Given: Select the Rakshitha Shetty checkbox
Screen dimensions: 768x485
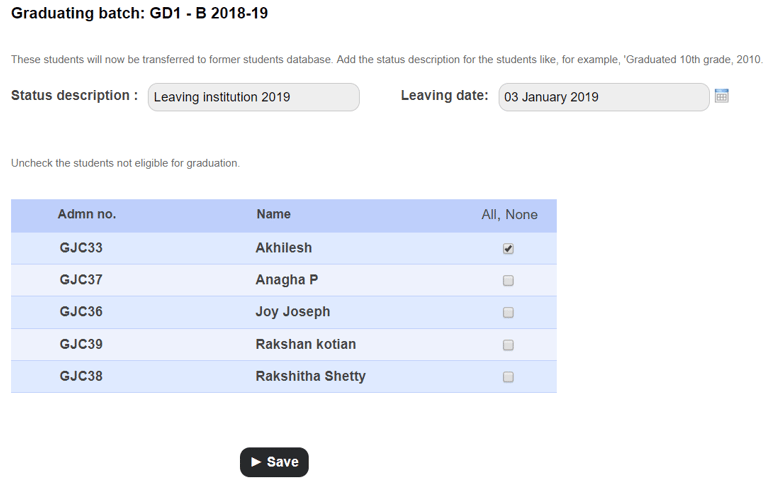Looking at the screenshot, I should pyautogui.click(x=508, y=377).
